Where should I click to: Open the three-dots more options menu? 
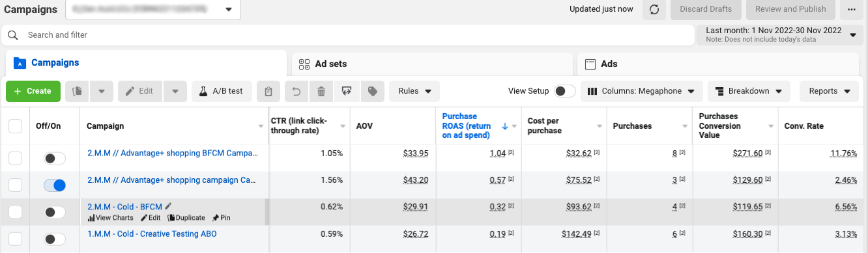click(x=852, y=9)
